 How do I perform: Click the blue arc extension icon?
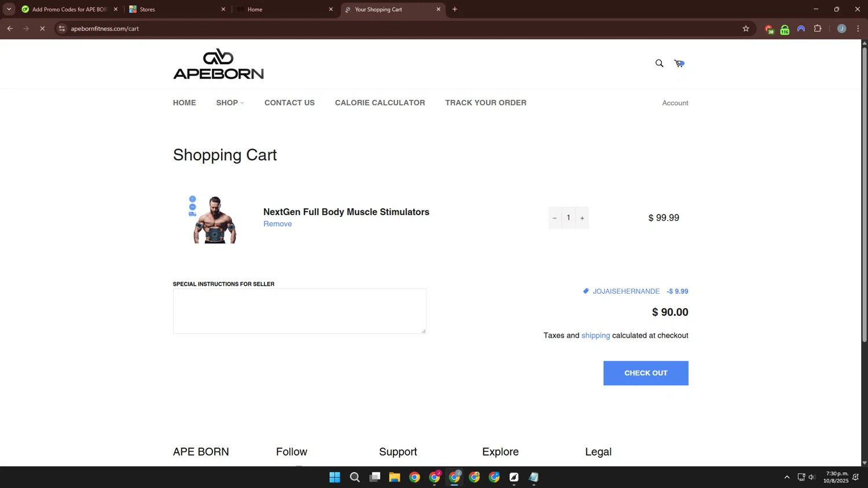click(801, 28)
